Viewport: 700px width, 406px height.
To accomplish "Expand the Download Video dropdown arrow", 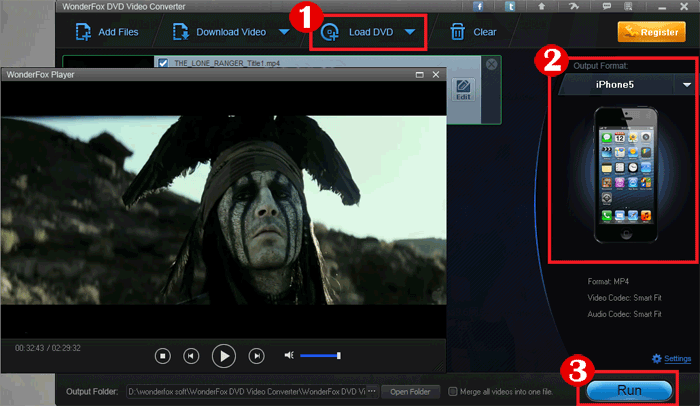I will coord(284,32).
